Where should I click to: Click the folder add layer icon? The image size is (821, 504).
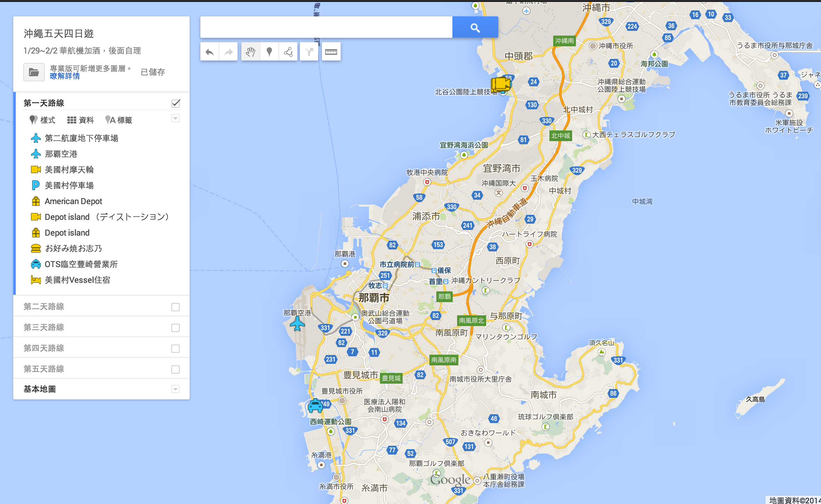(34, 72)
